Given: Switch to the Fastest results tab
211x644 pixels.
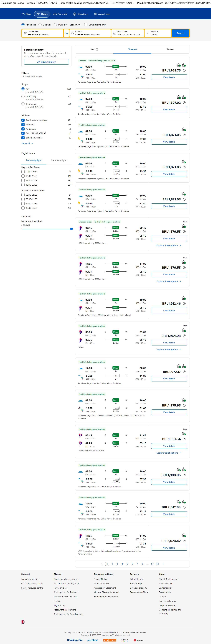Looking at the screenshot, I should tap(170, 49).
